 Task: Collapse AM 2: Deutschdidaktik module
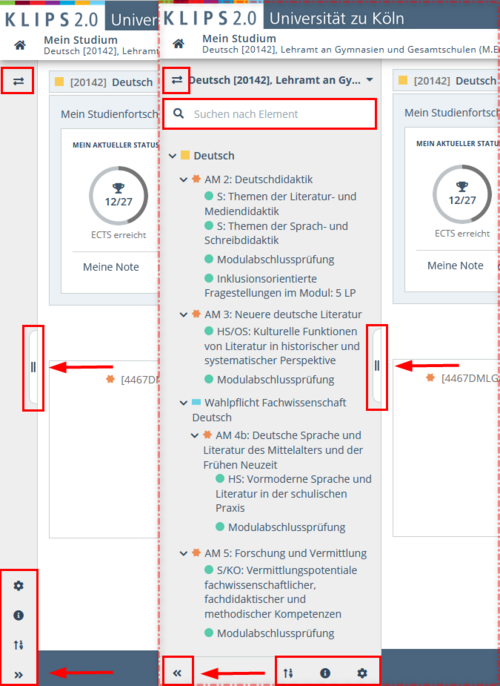[184, 179]
